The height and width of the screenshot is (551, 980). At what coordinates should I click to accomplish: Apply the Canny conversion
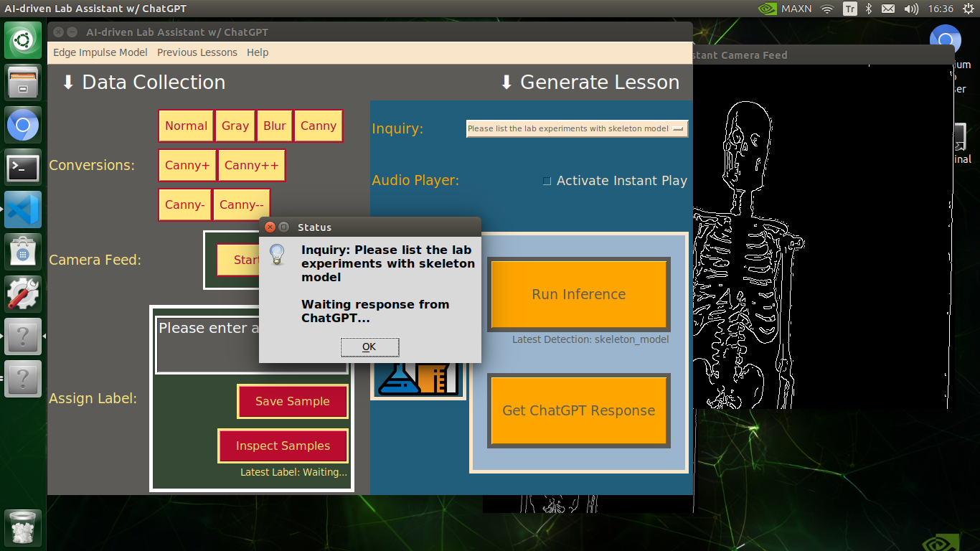coord(319,126)
